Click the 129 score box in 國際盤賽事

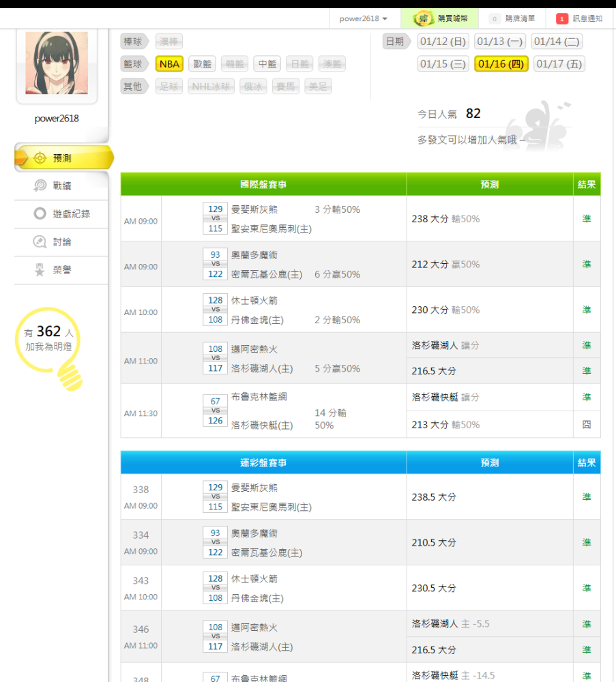pyautogui.click(x=215, y=209)
